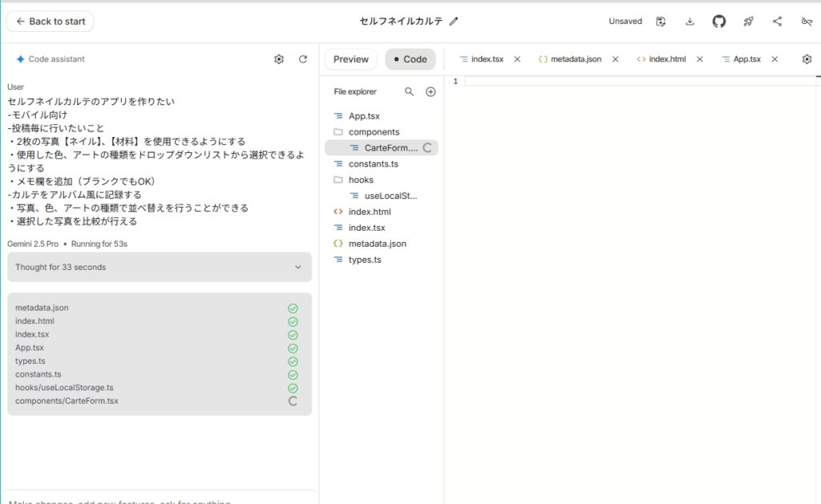Search files in the File explorer
Image resolution: width=821 pixels, height=504 pixels.
(x=409, y=92)
